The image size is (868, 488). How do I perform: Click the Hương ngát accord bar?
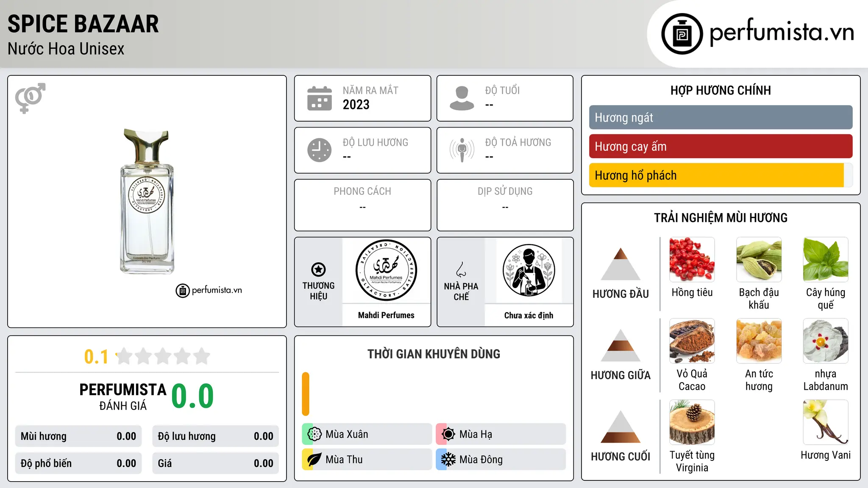click(721, 117)
